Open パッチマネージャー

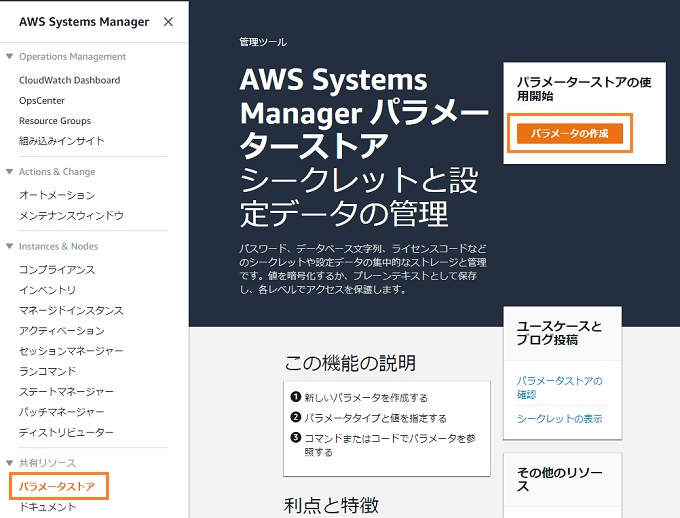62,412
